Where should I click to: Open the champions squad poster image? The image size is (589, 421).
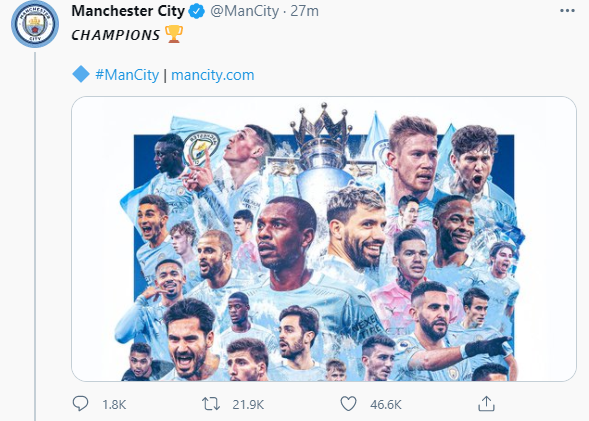324,239
